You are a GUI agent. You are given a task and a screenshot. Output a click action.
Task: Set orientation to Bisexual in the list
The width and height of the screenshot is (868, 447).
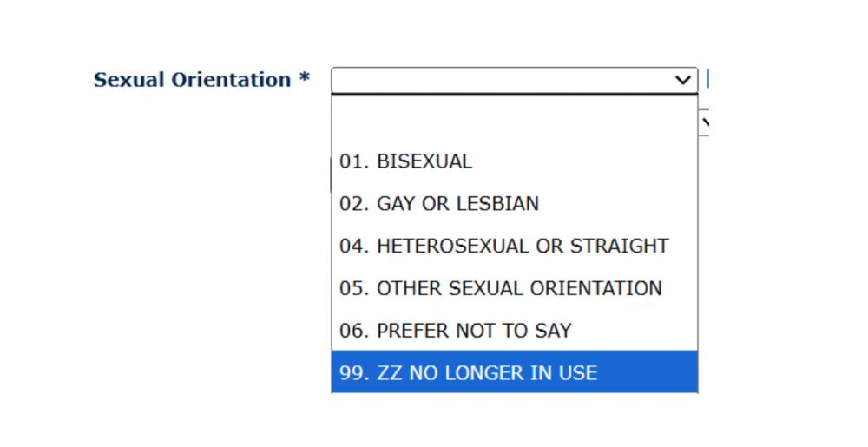406,161
